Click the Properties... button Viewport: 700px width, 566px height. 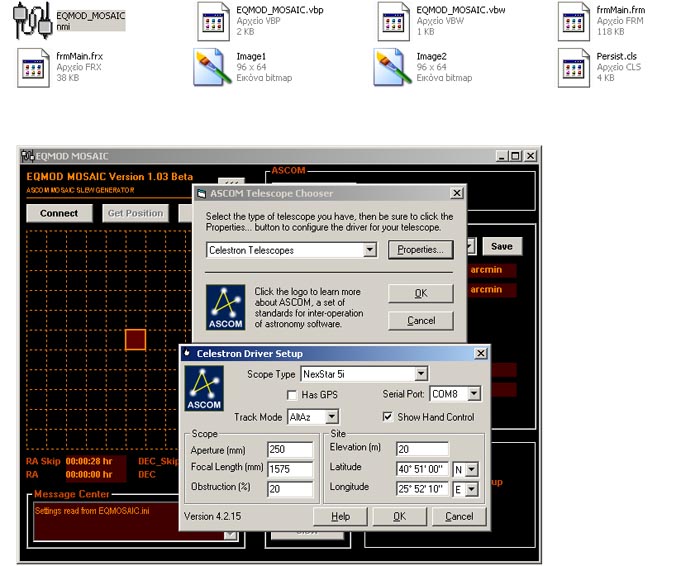tap(420, 250)
